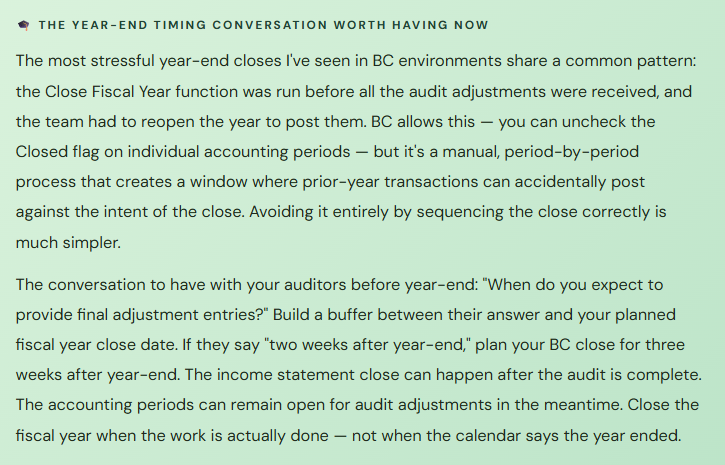The height and width of the screenshot is (465, 725).
Task: Click the opening words 'The most stressful year-end closes'
Action: point(146,60)
